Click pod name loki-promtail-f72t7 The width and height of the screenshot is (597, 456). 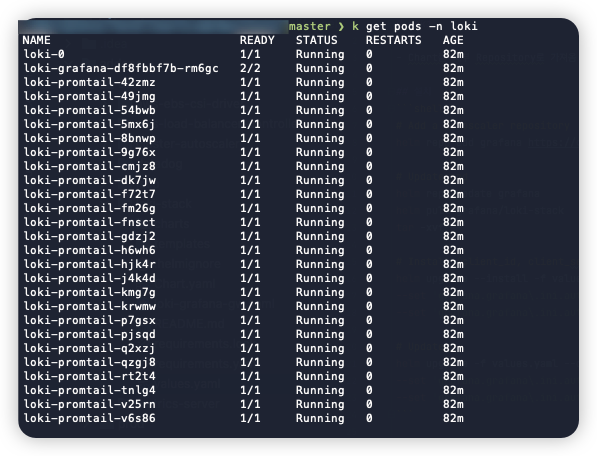pos(89,195)
